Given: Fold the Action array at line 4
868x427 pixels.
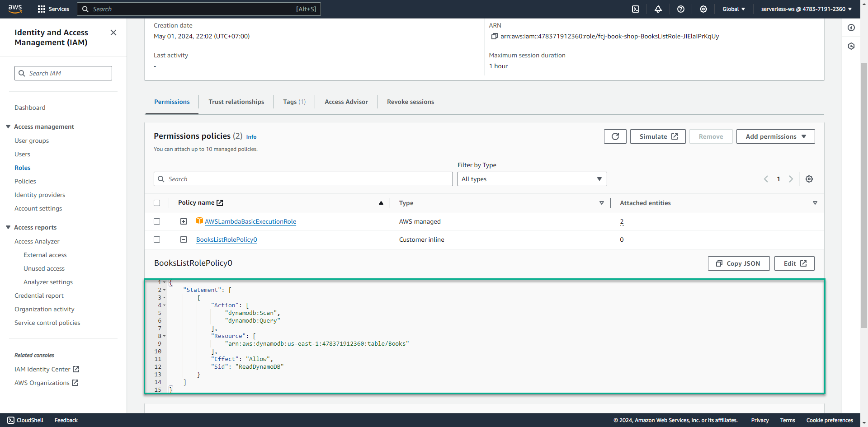Looking at the screenshot, I should click(x=165, y=305).
